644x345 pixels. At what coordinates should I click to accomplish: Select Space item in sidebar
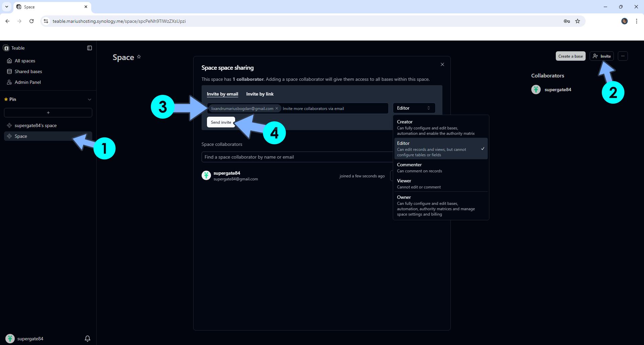point(48,136)
